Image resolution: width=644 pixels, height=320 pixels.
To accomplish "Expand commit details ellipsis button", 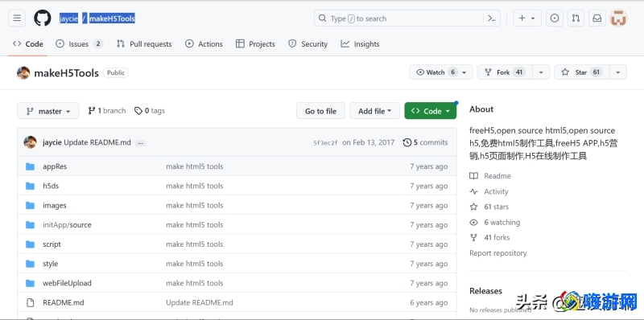I will (140, 143).
